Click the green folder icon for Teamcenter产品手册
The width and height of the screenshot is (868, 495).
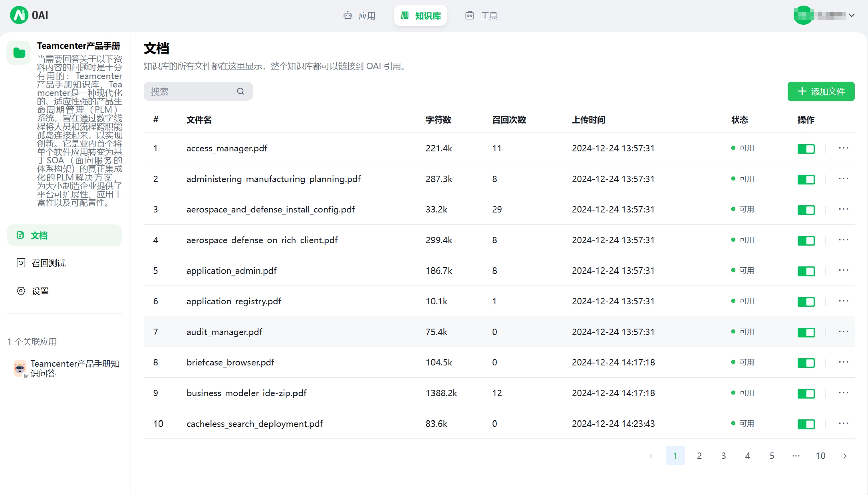tap(19, 53)
